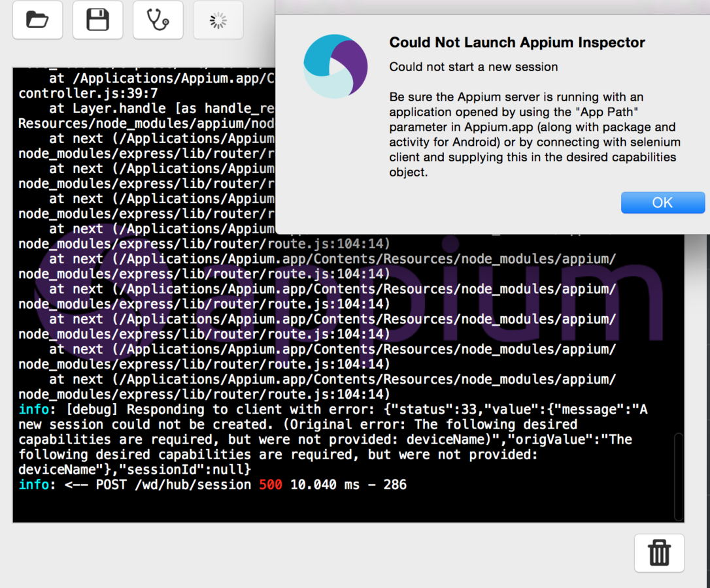Click "Could not start a new session" text
710x588 pixels.
pyautogui.click(x=473, y=67)
